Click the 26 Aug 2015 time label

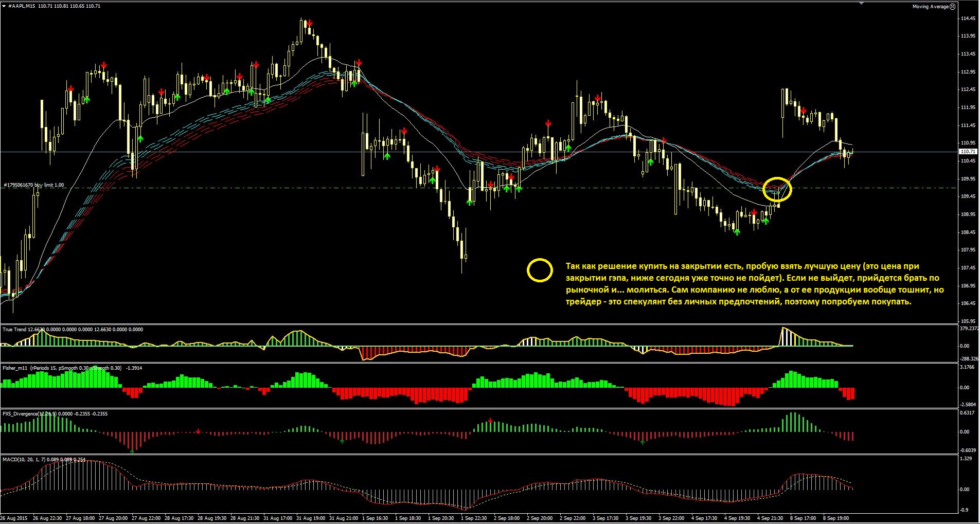14,518
